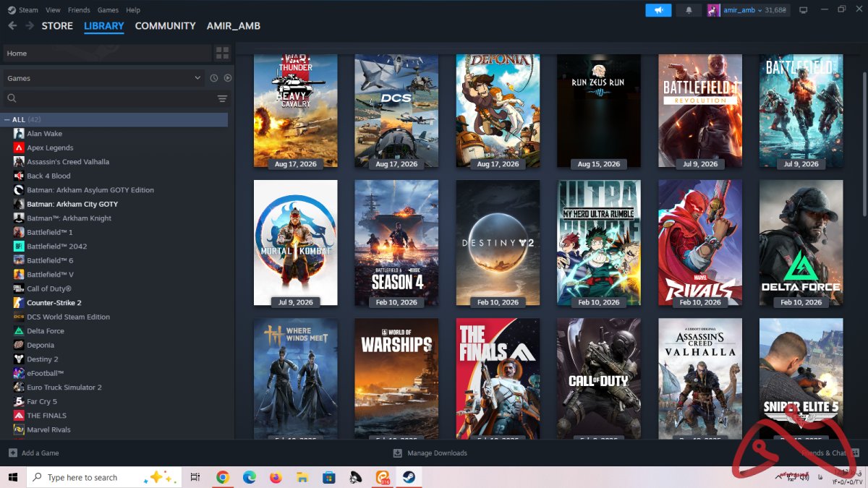Screen dimensions: 868x488
Task: Toggle the ready-to-play filter icon
Action: coord(228,78)
